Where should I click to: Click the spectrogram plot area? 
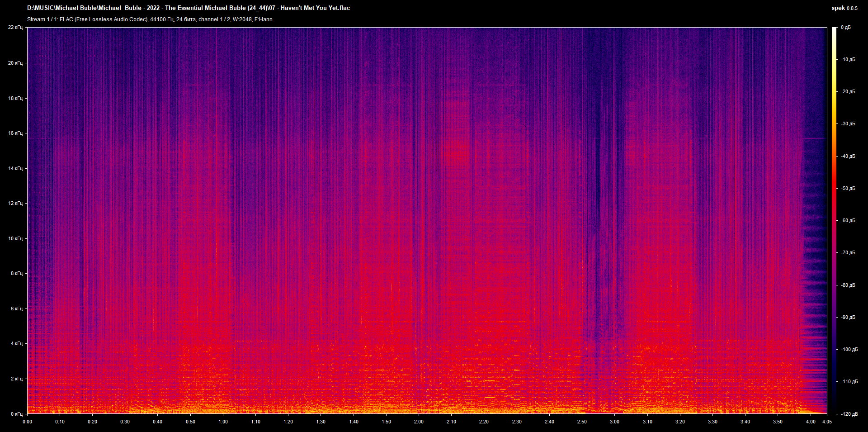pyautogui.click(x=427, y=220)
